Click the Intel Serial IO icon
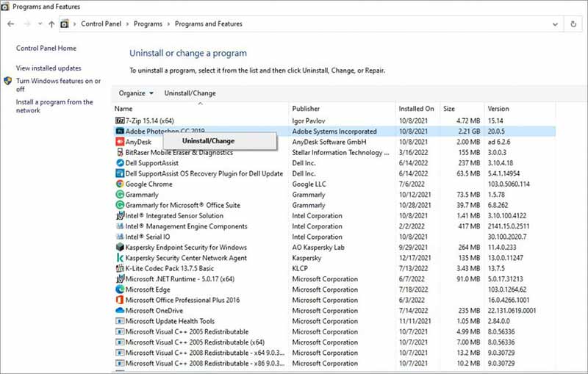Image resolution: width=588 pixels, height=374 pixels. [120, 237]
